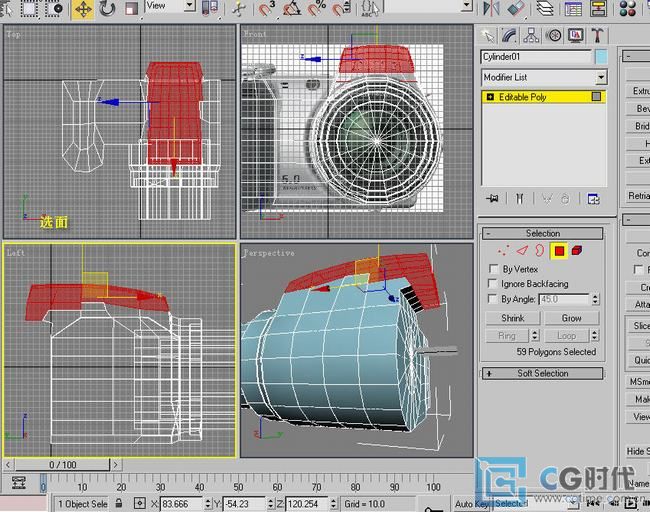Open the Mini Curve Editor icon
This screenshot has height=512, width=650.
pyautogui.click(x=19, y=483)
